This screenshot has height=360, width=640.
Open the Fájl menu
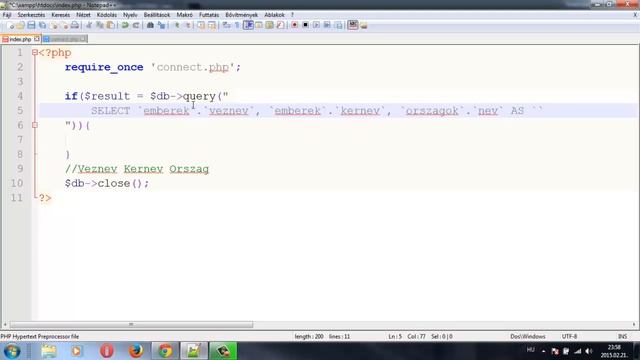(x=7, y=15)
